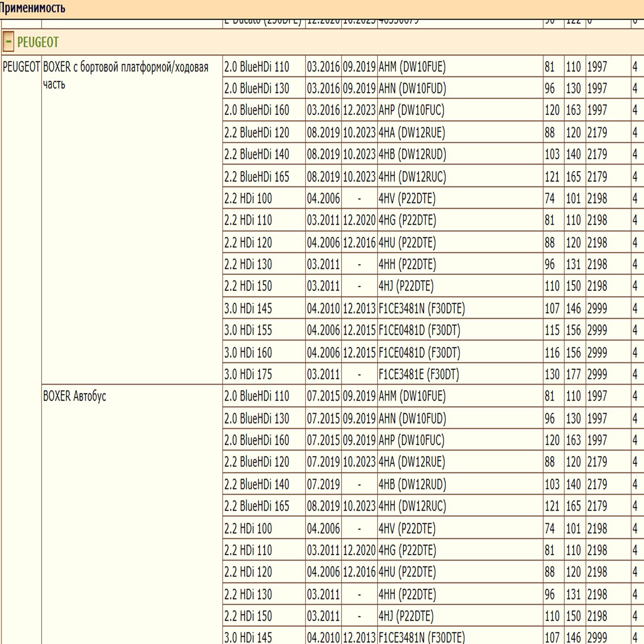
Task: Click the 116 kW power value
Action: coord(552,353)
